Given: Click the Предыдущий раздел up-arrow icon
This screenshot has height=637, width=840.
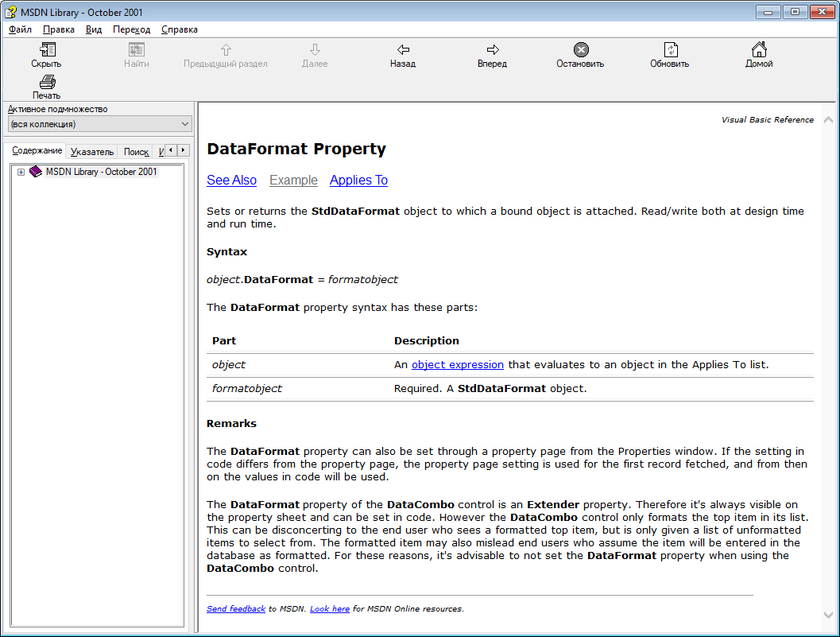Looking at the screenshot, I should pos(226,50).
